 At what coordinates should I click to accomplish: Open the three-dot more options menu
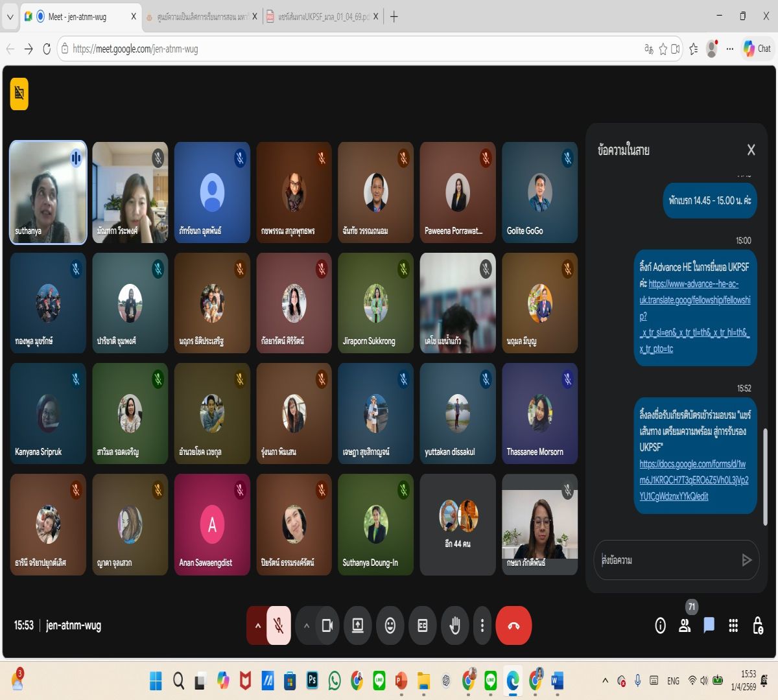482,625
